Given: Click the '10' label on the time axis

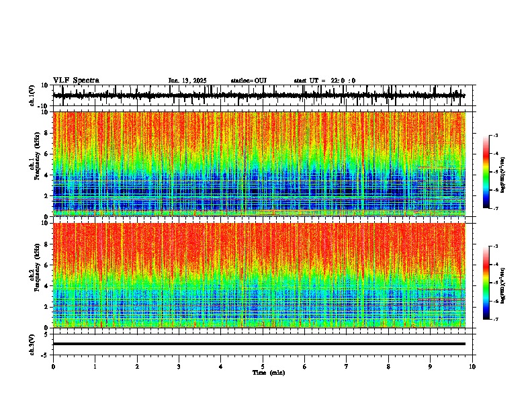Looking at the screenshot, I should pos(472,367).
